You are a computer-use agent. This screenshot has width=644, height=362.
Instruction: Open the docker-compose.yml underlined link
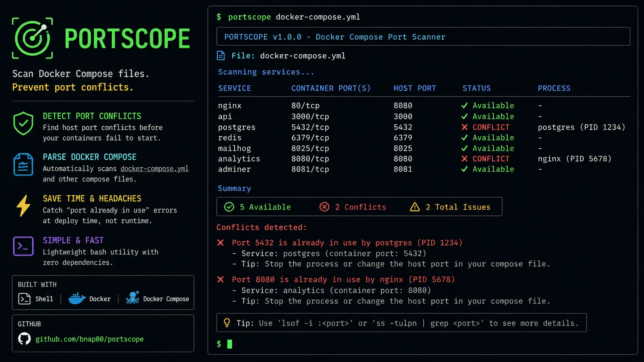tap(154, 168)
